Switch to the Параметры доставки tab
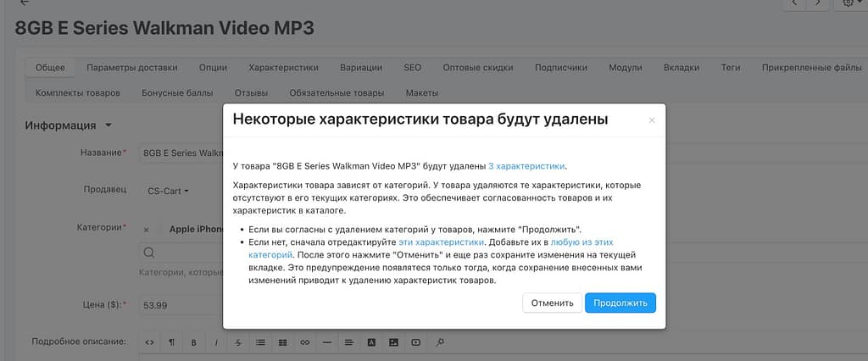This screenshot has width=868, height=361. pyautogui.click(x=132, y=68)
